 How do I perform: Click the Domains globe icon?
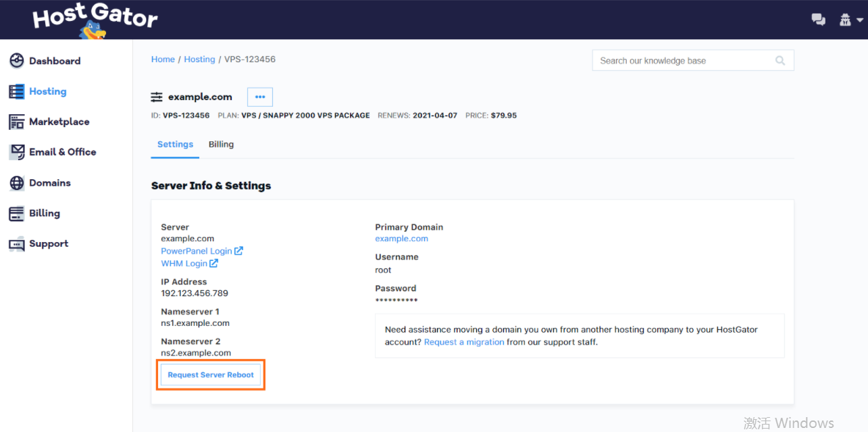16,183
